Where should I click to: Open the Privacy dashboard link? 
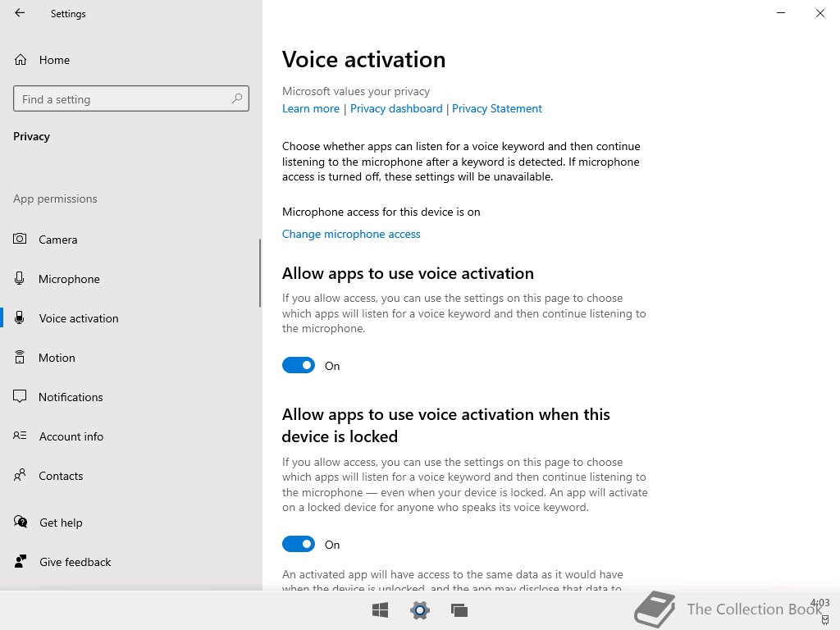tap(396, 109)
